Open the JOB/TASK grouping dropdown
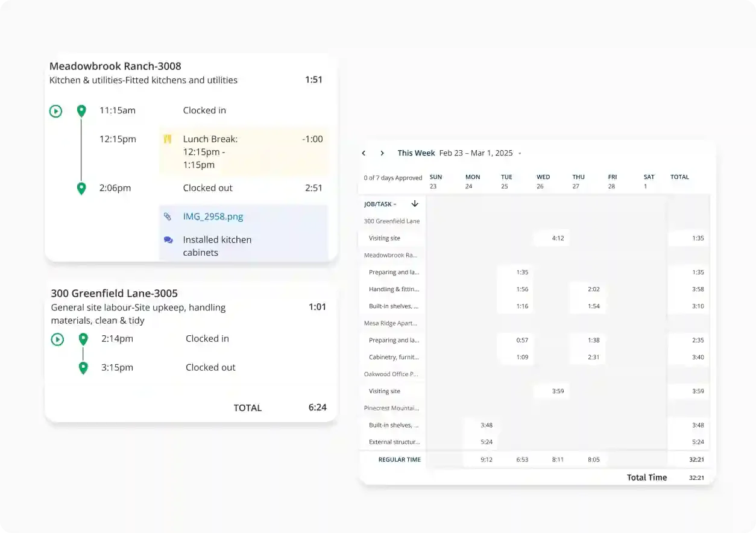This screenshot has width=756, height=533. 380,204
